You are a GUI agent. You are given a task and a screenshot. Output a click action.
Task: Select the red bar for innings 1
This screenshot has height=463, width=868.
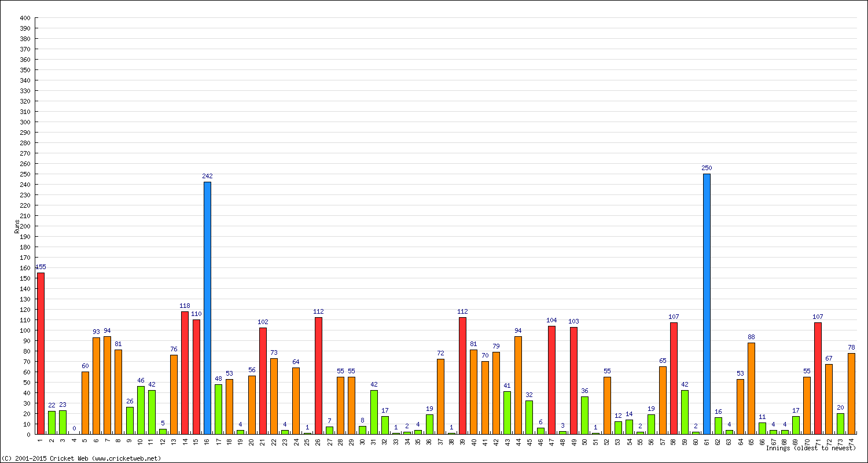click(41, 353)
